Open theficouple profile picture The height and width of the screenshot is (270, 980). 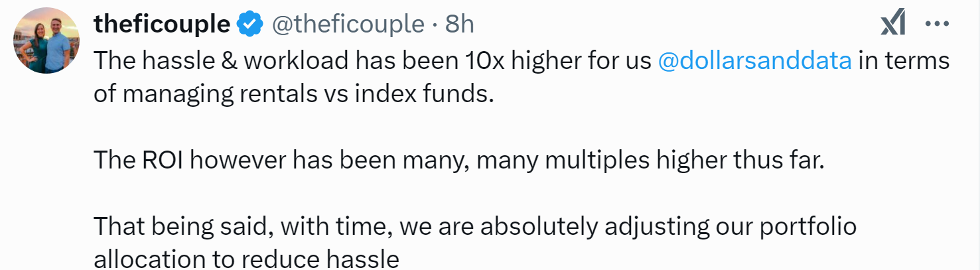tap(46, 42)
